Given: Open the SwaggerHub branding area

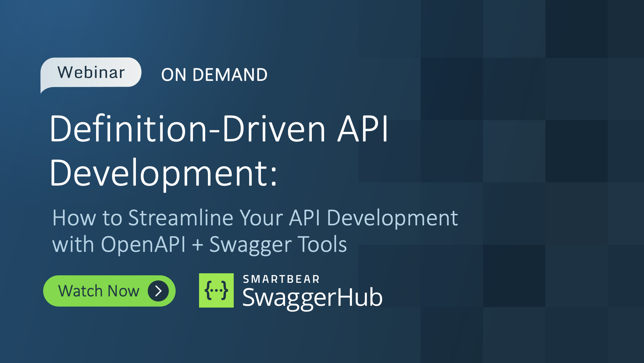Looking at the screenshot, I should (x=290, y=292).
